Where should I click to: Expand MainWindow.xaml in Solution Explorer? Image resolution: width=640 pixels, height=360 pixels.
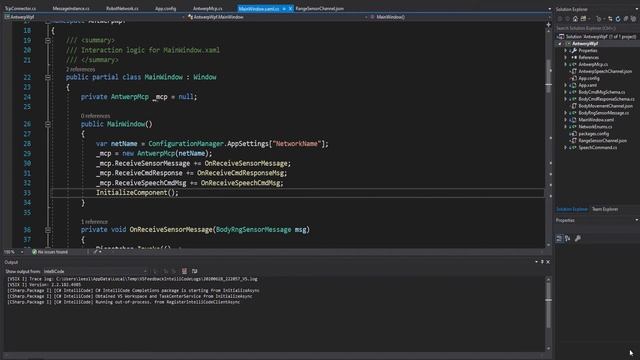click(x=566, y=120)
